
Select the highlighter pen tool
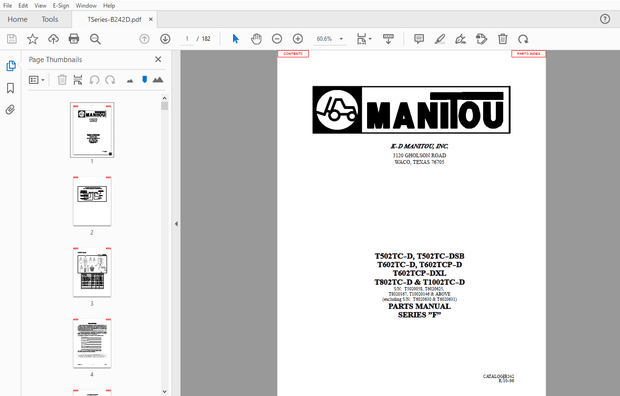click(440, 39)
